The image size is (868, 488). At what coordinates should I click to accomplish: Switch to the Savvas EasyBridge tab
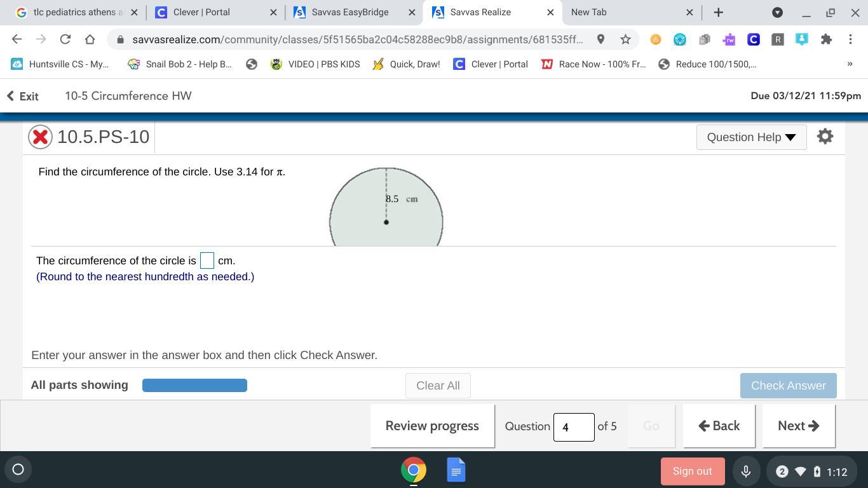point(354,12)
